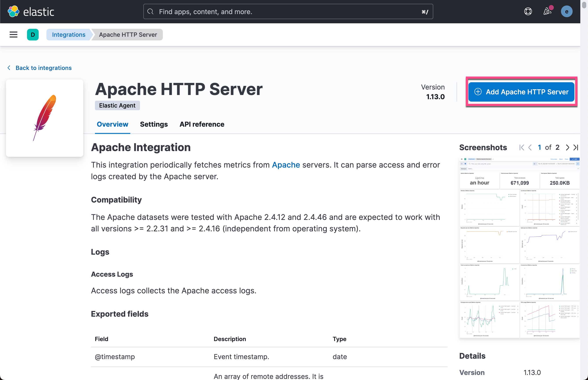
Task: Click the Apache feather logo image
Action: pyautogui.click(x=45, y=118)
